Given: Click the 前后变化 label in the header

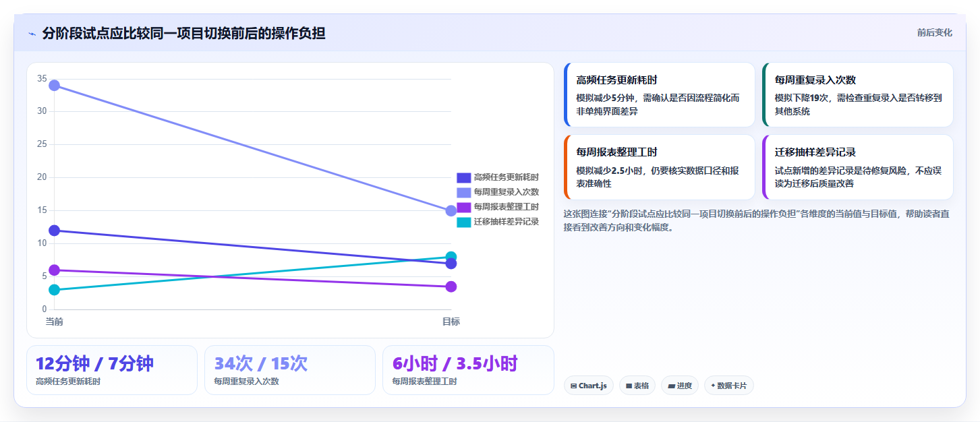Looking at the screenshot, I should (934, 32).
